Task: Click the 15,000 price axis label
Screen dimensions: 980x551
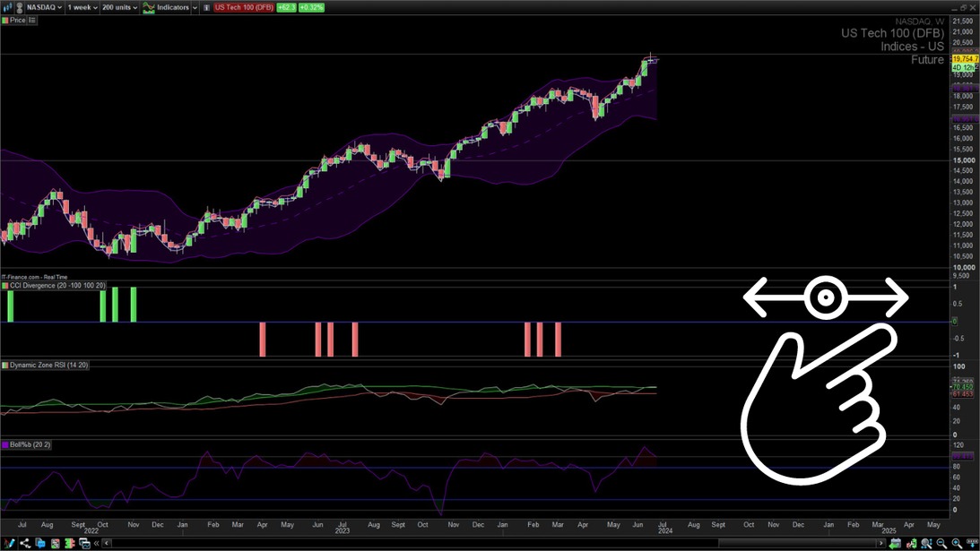Action: click(x=963, y=160)
